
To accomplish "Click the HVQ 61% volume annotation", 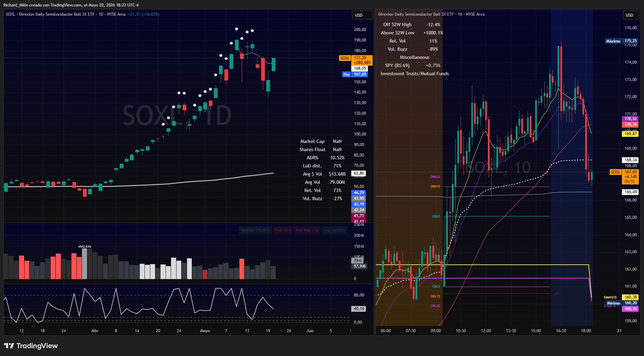I will click(x=85, y=246).
